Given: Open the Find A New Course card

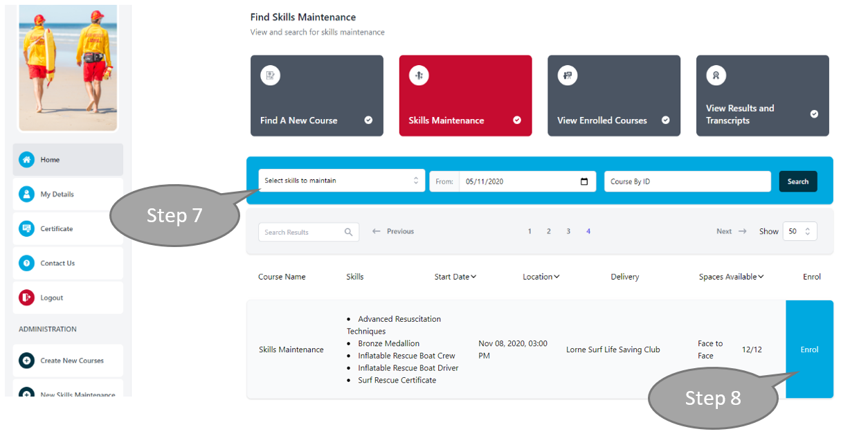Looking at the screenshot, I should click(316, 96).
